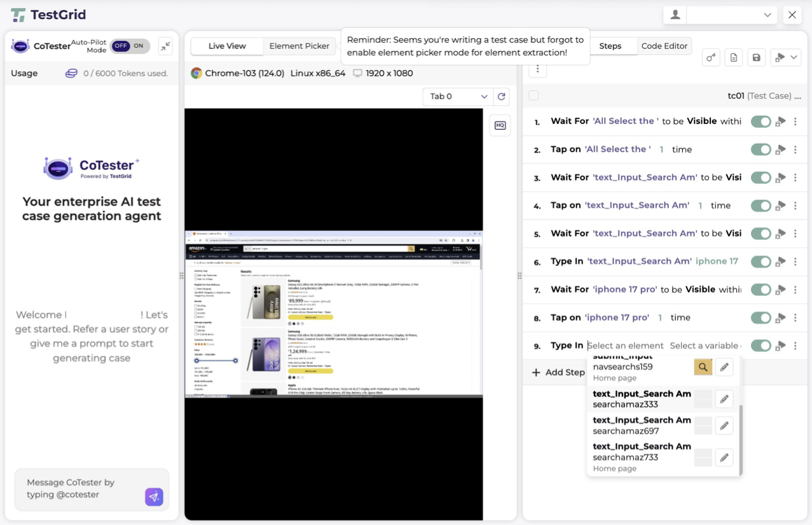Click the yellow search thumbnail for navsearchs159

pyautogui.click(x=703, y=367)
